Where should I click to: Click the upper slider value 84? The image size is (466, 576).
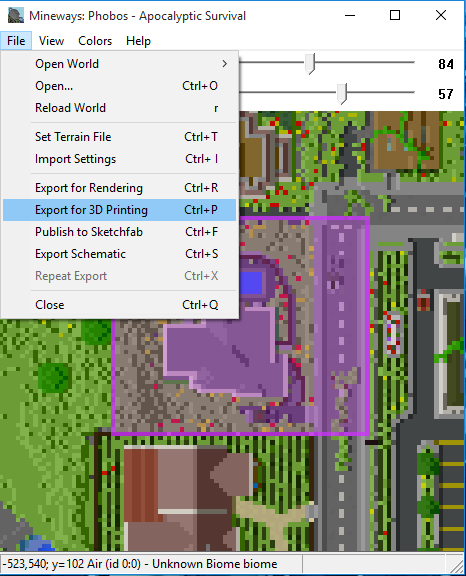[446, 64]
